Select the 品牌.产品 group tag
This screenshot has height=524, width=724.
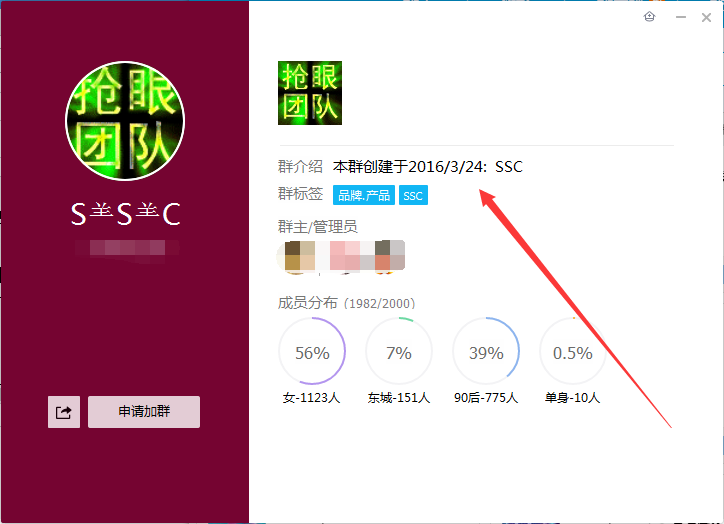[x=364, y=195]
